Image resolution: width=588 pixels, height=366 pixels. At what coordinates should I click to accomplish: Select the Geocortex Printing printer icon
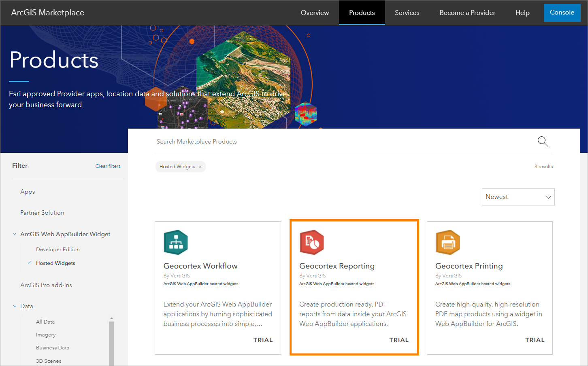[x=448, y=242]
